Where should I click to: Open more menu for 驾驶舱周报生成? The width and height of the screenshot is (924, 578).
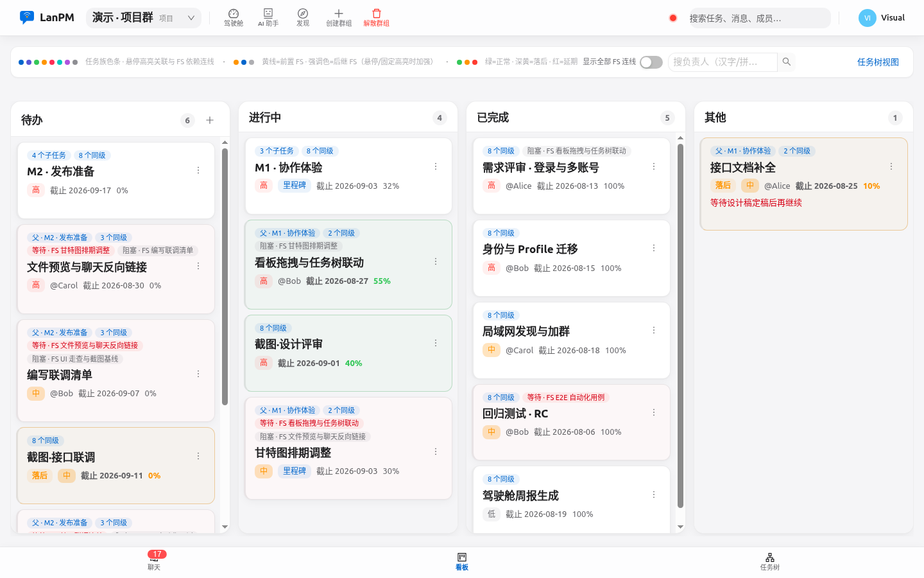coord(654,495)
